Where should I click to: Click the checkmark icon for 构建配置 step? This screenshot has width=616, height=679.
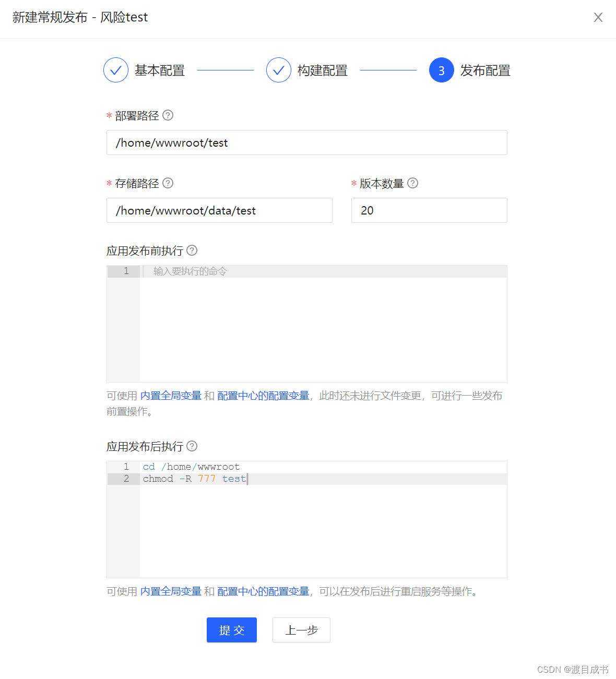(x=279, y=70)
